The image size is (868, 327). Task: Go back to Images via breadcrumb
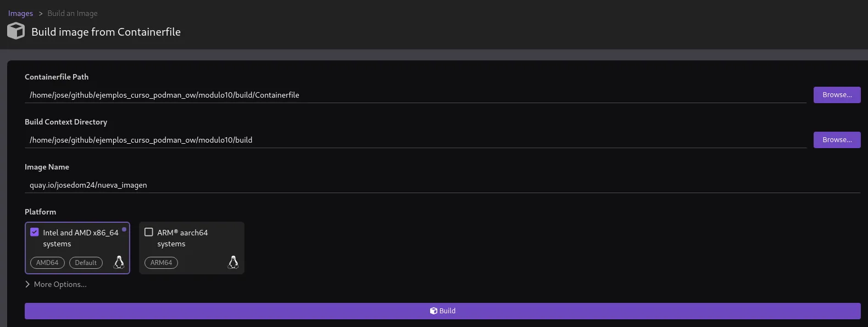point(20,13)
